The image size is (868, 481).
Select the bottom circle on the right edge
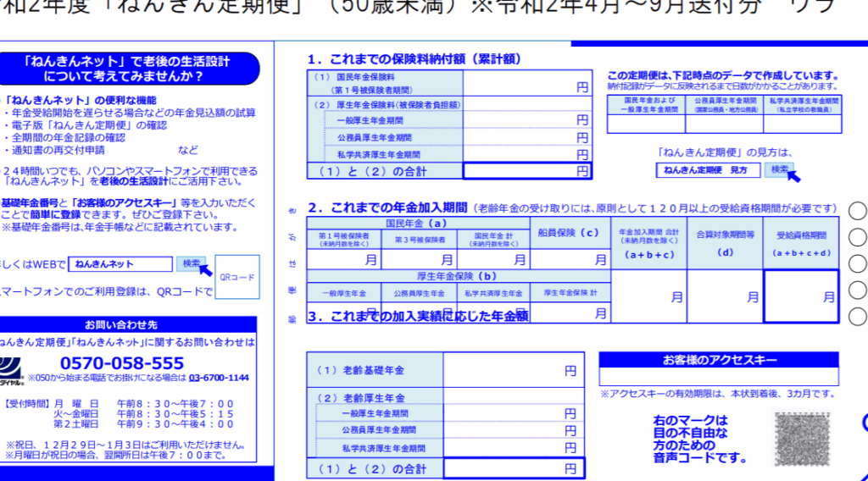pos(857,316)
